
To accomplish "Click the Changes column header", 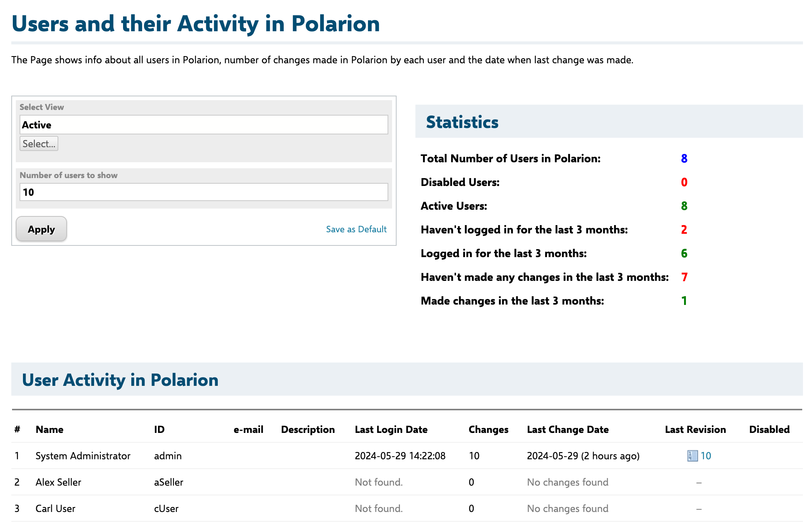I will coord(488,430).
